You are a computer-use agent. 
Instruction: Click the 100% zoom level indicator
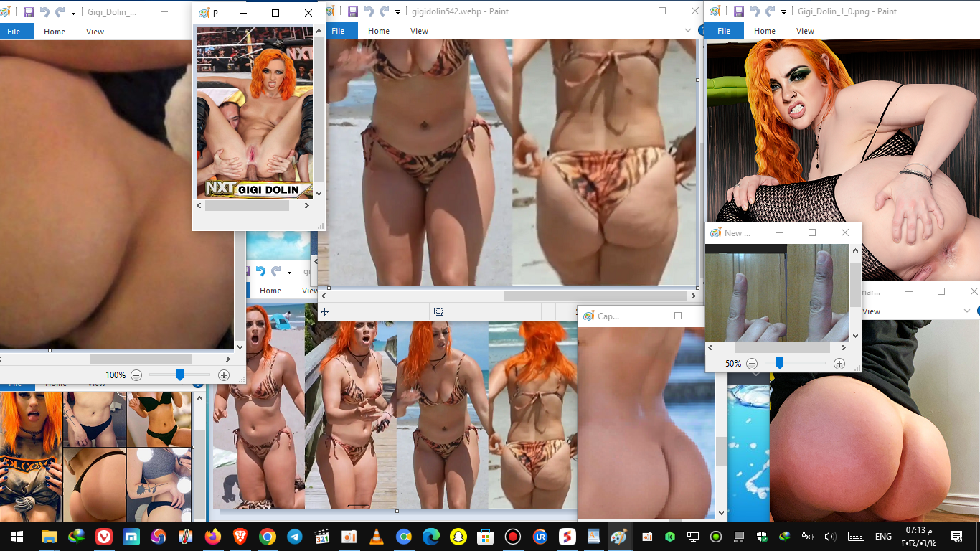[x=115, y=374]
